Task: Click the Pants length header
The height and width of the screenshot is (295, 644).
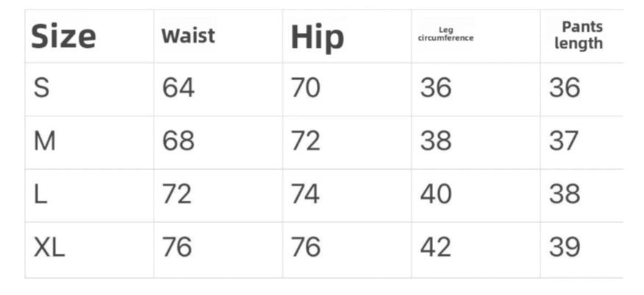Action: [579, 35]
